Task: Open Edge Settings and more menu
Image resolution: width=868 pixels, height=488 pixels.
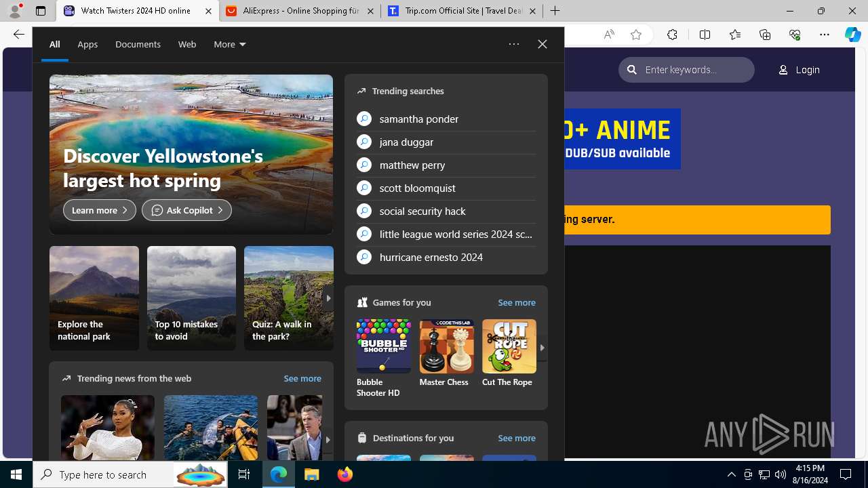Action: [x=825, y=35]
